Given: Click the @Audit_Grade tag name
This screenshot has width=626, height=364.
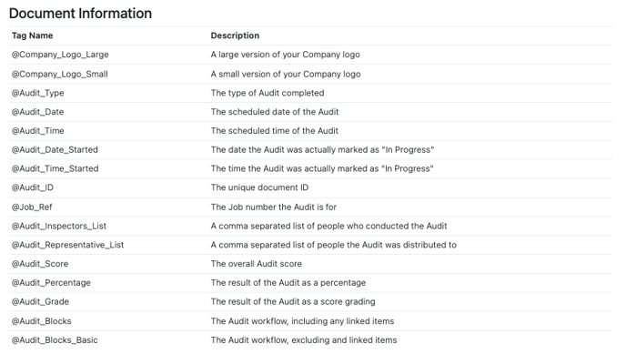Looking at the screenshot, I should coord(40,302).
